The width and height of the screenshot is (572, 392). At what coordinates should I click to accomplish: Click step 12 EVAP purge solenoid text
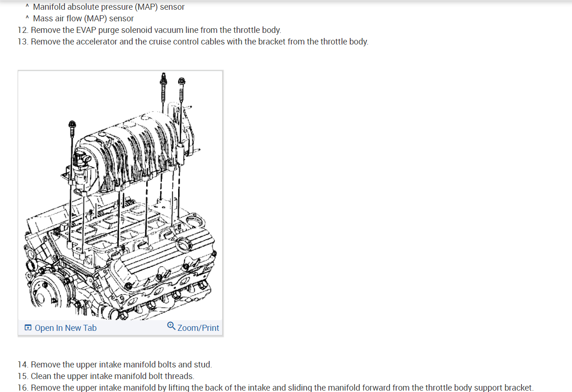pyautogui.click(x=149, y=30)
